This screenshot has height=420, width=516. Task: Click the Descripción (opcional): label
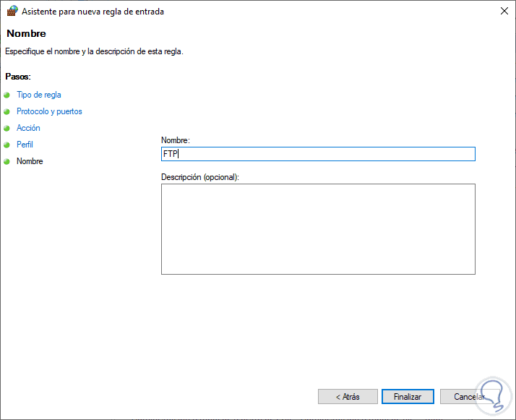coord(200,177)
